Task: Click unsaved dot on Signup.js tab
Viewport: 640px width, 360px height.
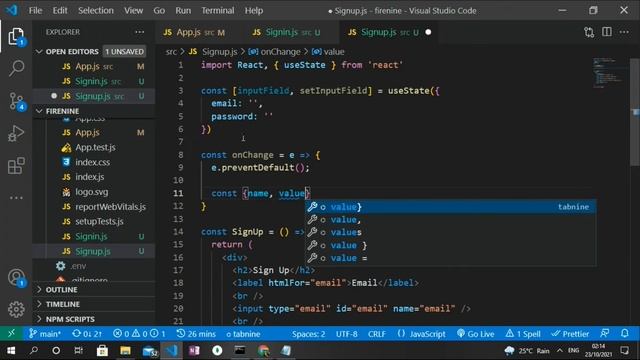Action: (x=428, y=32)
